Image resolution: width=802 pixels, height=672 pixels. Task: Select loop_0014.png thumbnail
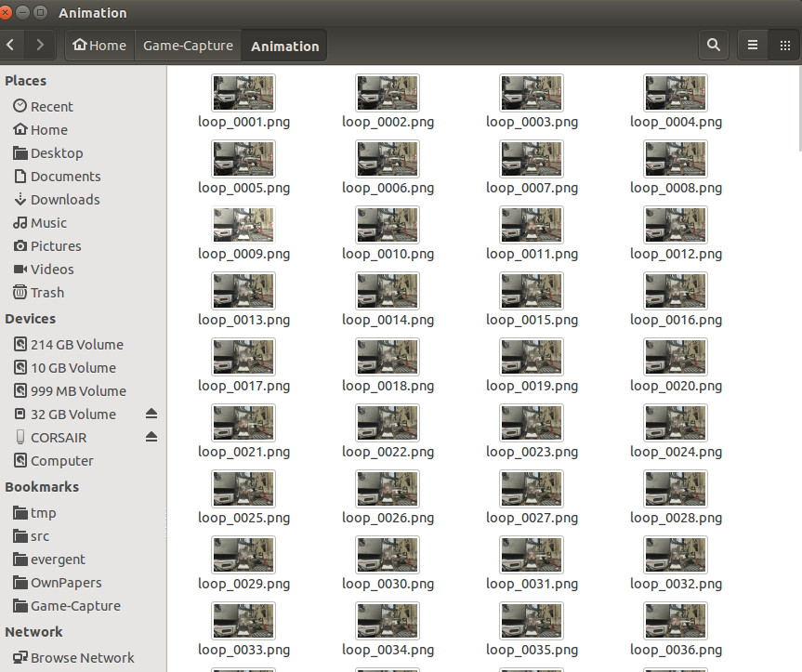388,291
